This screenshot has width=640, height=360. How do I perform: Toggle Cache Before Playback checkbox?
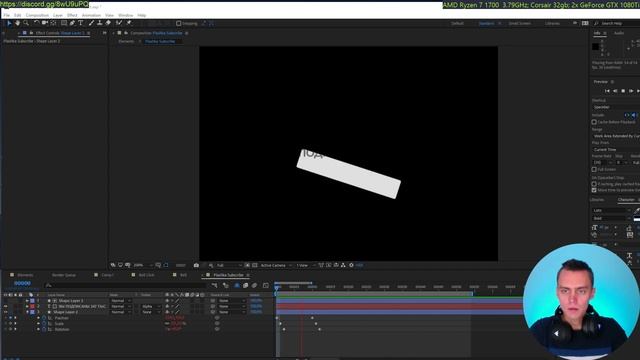tap(594, 122)
